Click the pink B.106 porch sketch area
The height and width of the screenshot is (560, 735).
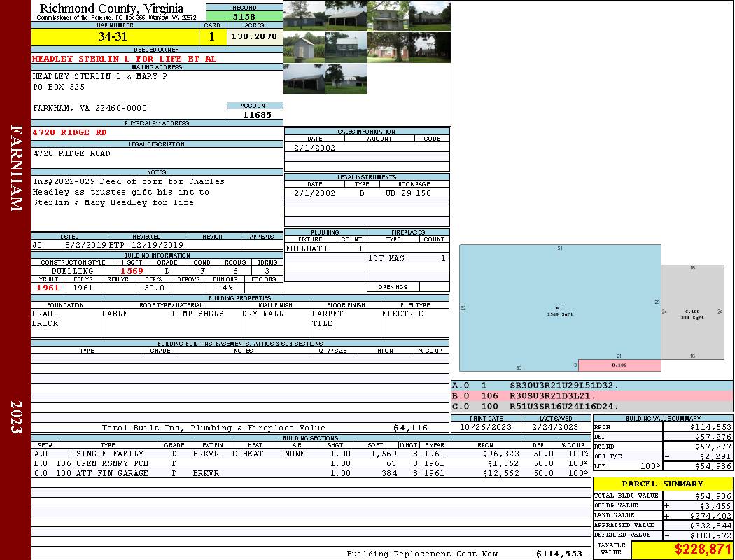619,365
